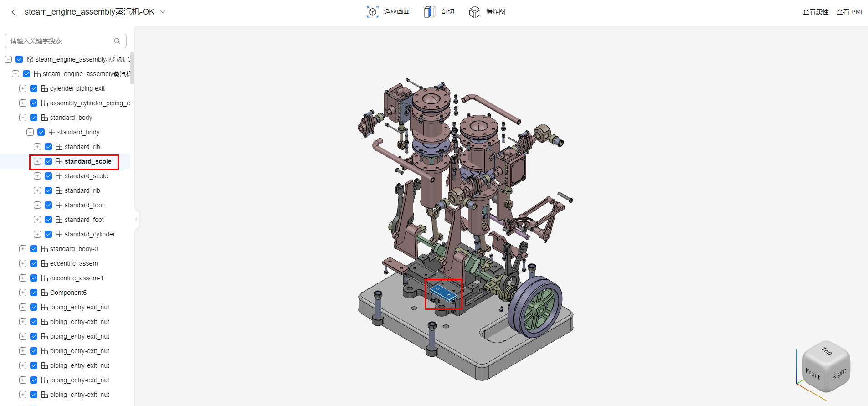The image size is (868, 406).
Task: Select the flywheel in the 3D model
Action: [x=535, y=307]
